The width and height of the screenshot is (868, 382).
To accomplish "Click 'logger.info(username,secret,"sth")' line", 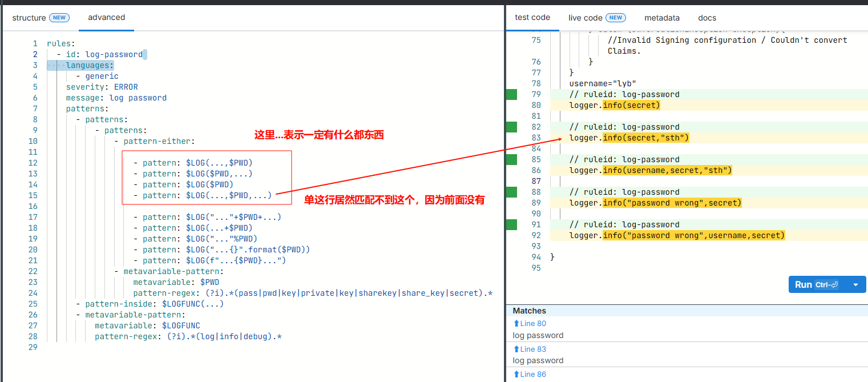I will tap(651, 170).
